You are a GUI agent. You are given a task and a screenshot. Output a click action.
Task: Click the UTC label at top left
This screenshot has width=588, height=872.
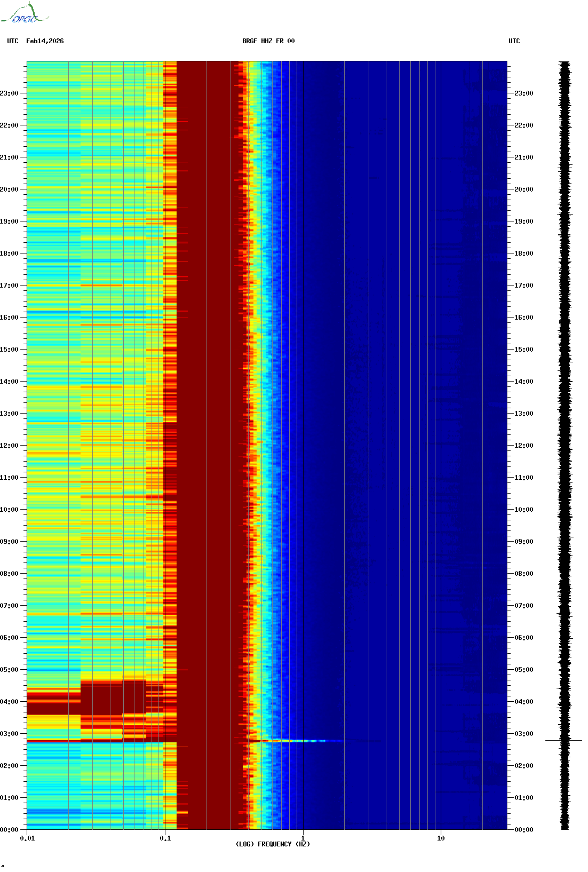tap(13, 41)
